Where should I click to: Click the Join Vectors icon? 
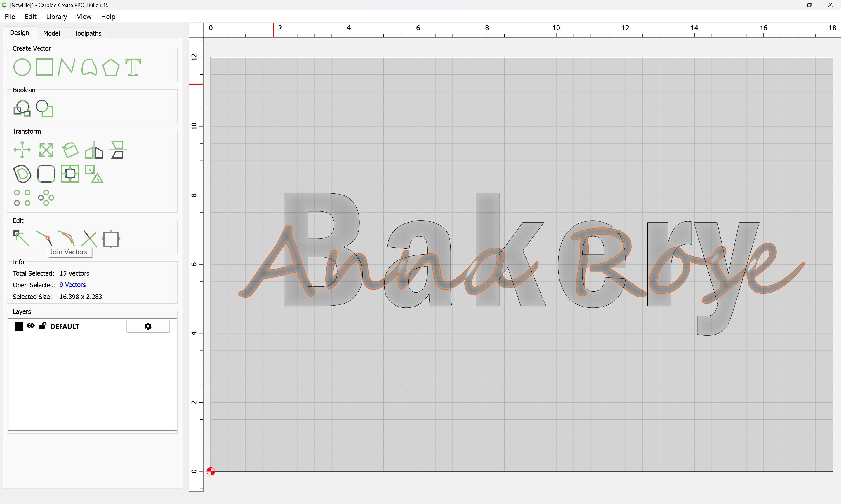(x=44, y=238)
